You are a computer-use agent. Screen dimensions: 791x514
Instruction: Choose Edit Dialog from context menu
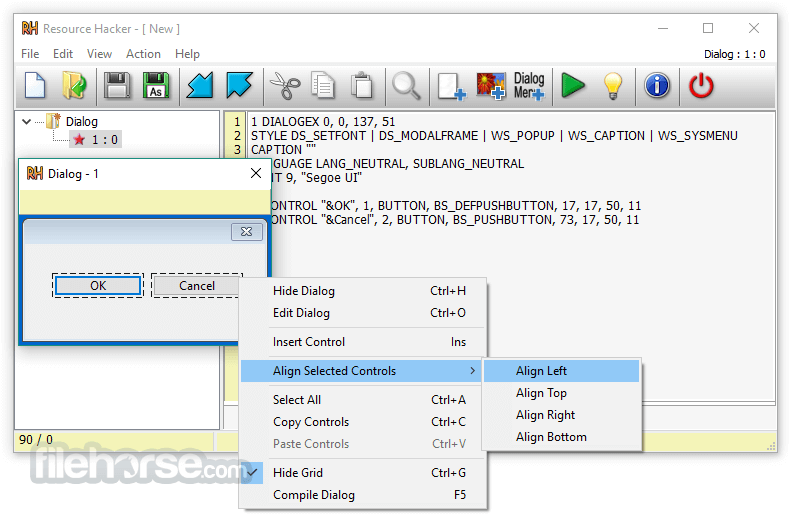pos(363,313)
